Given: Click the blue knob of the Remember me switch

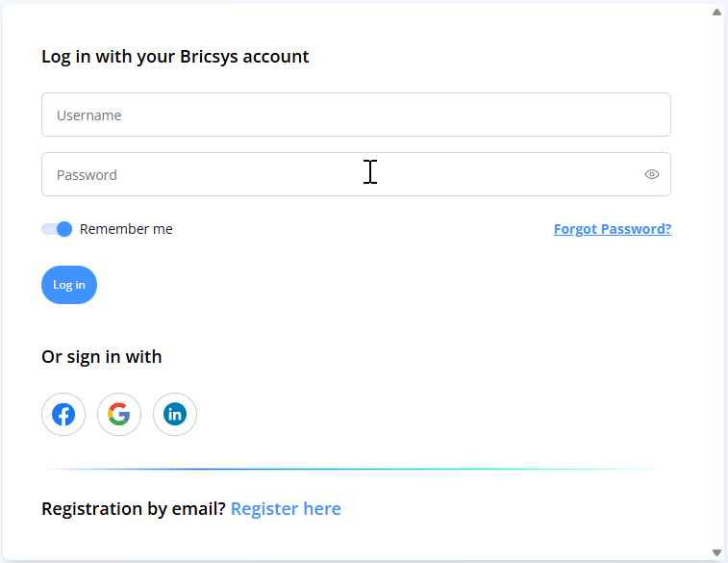Looking at the screenshot, I should click(x=64, y=229).
